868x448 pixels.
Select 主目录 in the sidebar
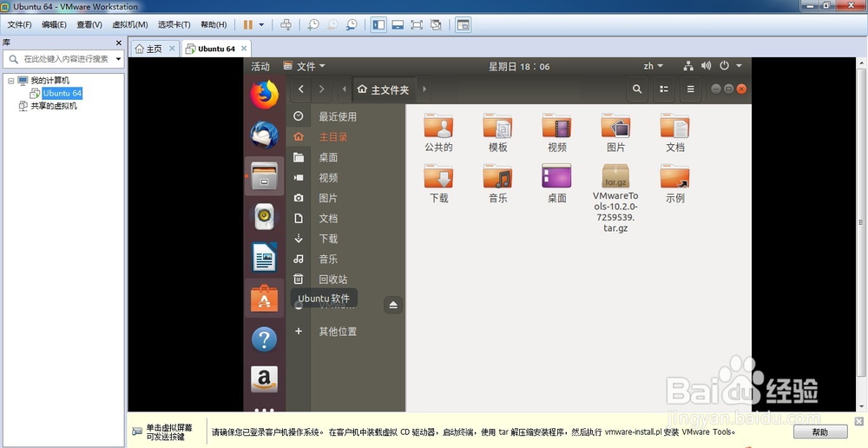346,137
